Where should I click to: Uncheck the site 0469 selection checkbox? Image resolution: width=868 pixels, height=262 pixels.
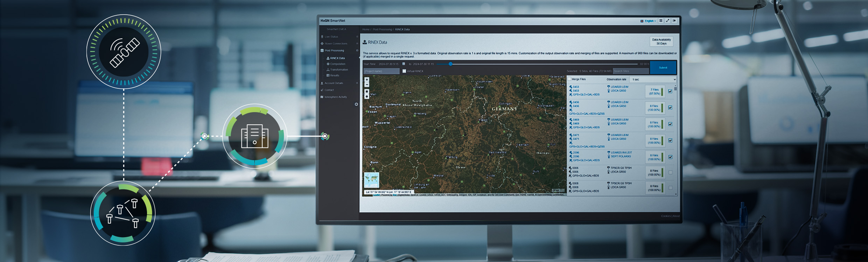pos(670,124)
